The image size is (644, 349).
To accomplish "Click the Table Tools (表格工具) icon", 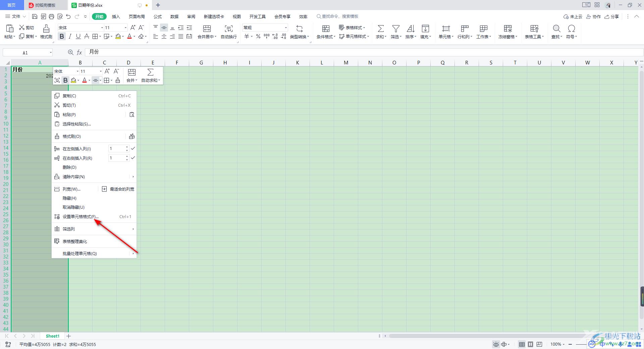I will [x=534, y=29].
